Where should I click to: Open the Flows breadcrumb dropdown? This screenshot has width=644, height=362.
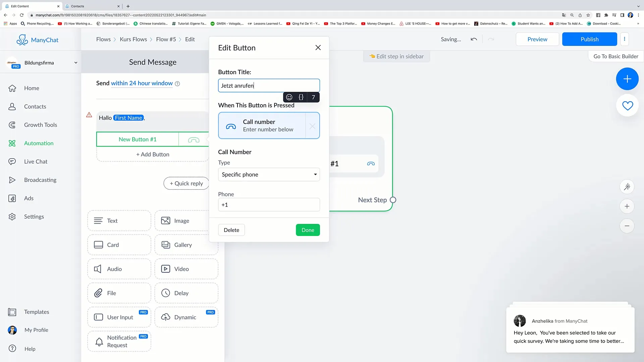click(x=104, y=39)
